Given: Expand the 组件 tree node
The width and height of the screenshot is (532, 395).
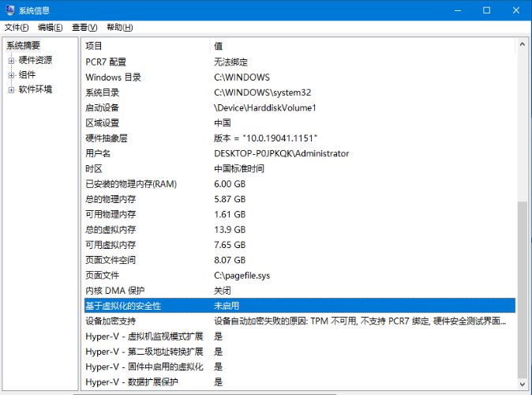Looking at the screenshot, I should tap(11, 75).
